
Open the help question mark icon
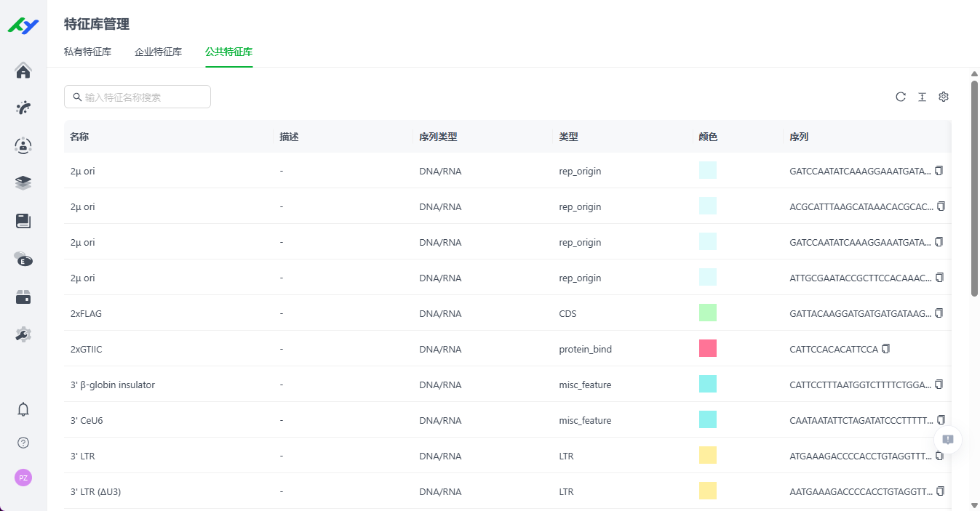(23, 443)
